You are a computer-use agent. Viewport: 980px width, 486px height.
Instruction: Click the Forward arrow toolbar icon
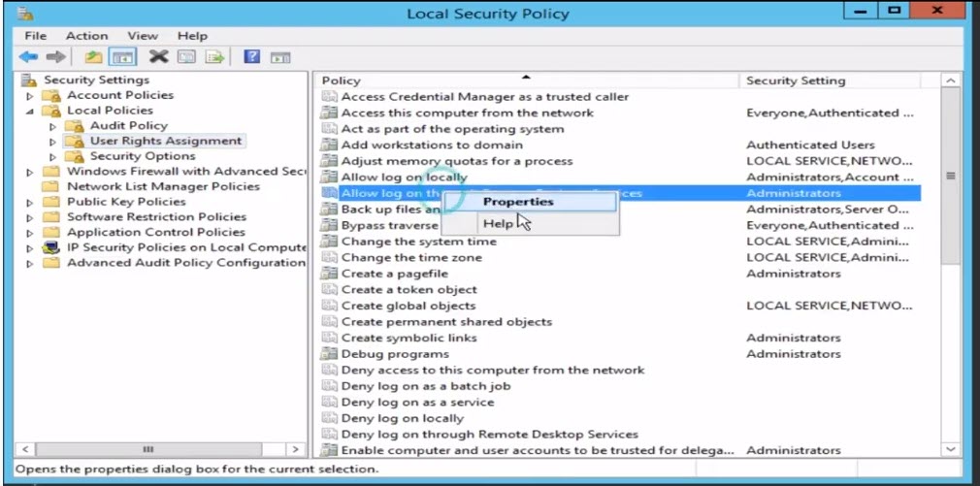55,57
